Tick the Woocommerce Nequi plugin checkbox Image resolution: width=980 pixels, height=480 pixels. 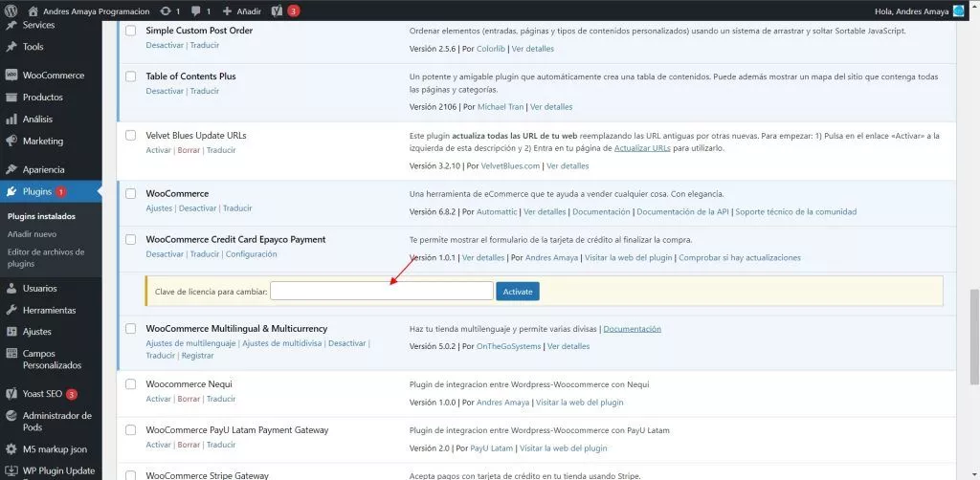[x=131, y=384]
